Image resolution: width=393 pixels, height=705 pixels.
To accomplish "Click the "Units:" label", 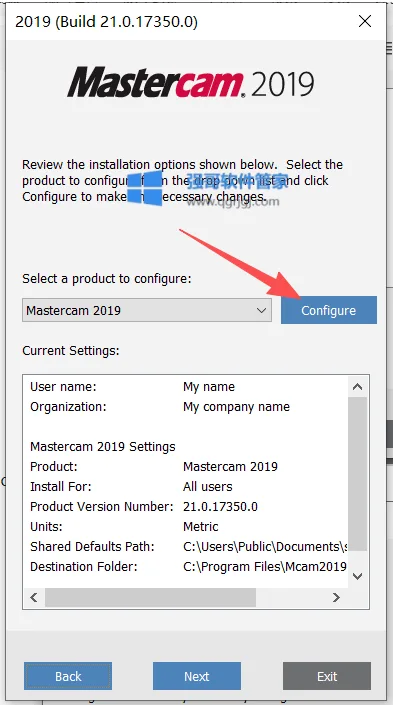I will pos(46,527).
